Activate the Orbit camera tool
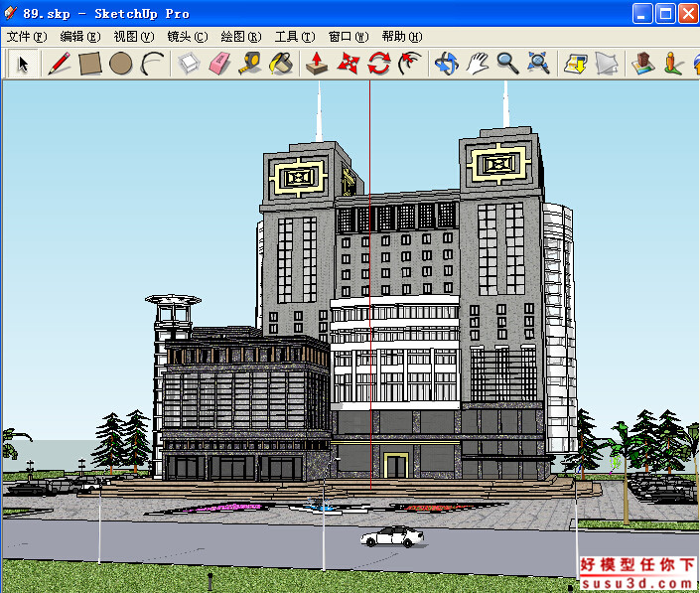Screen dimensions: 700x593 point(447,64)
